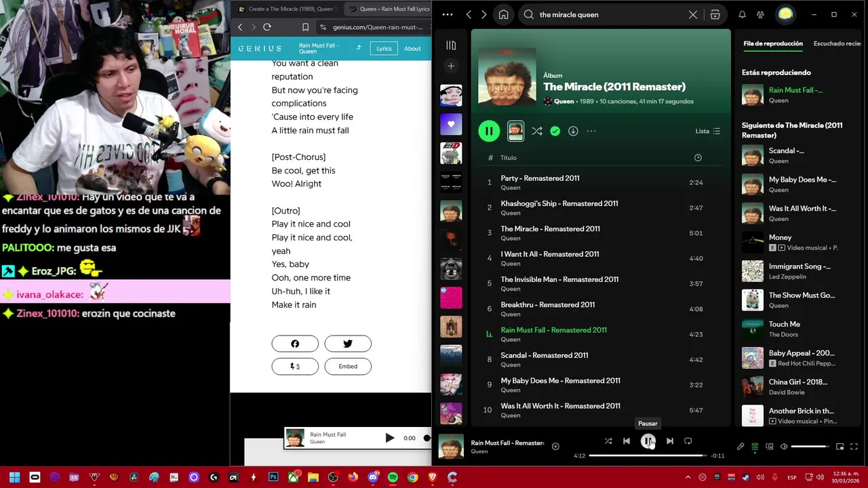Reload the Genius browser page
Screen dimensions: 868x488
coord(267,27)
